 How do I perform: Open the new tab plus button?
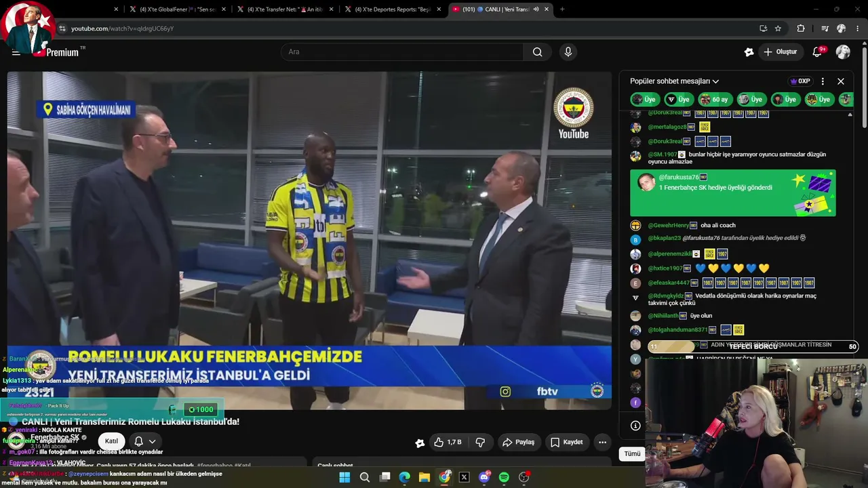click(562, 9)
